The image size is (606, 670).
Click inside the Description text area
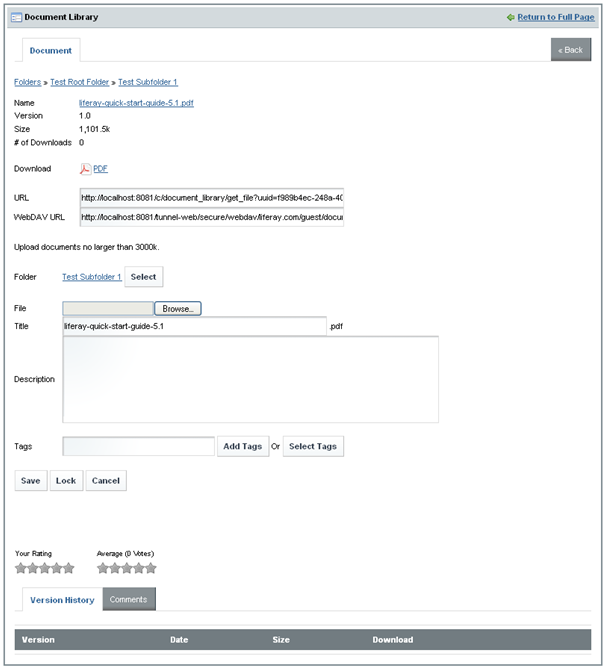pos(250,379)
